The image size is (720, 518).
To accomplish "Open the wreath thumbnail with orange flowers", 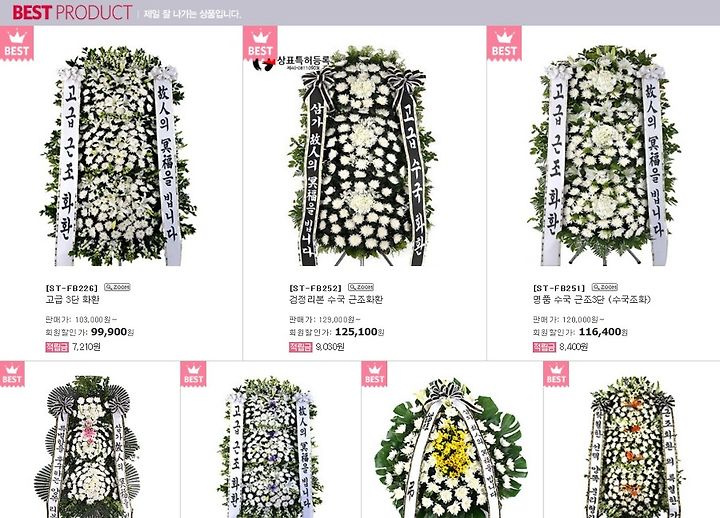I will point(635,447).
